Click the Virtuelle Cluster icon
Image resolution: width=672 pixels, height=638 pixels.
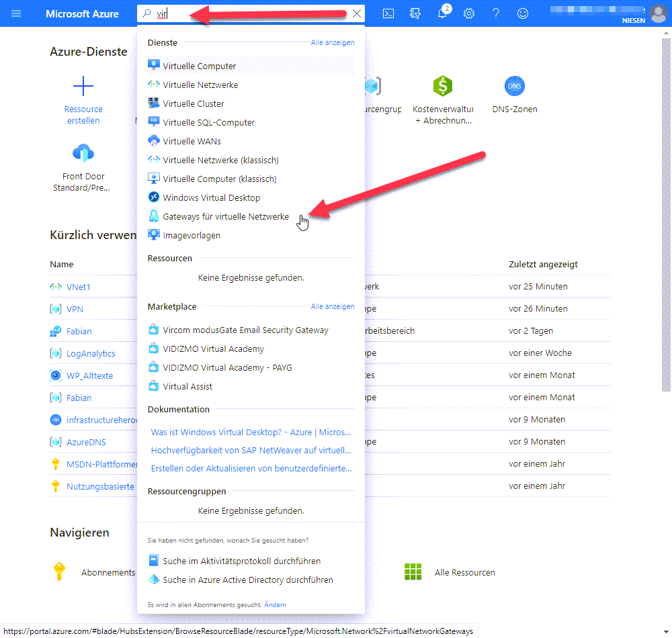coord(153,103)
